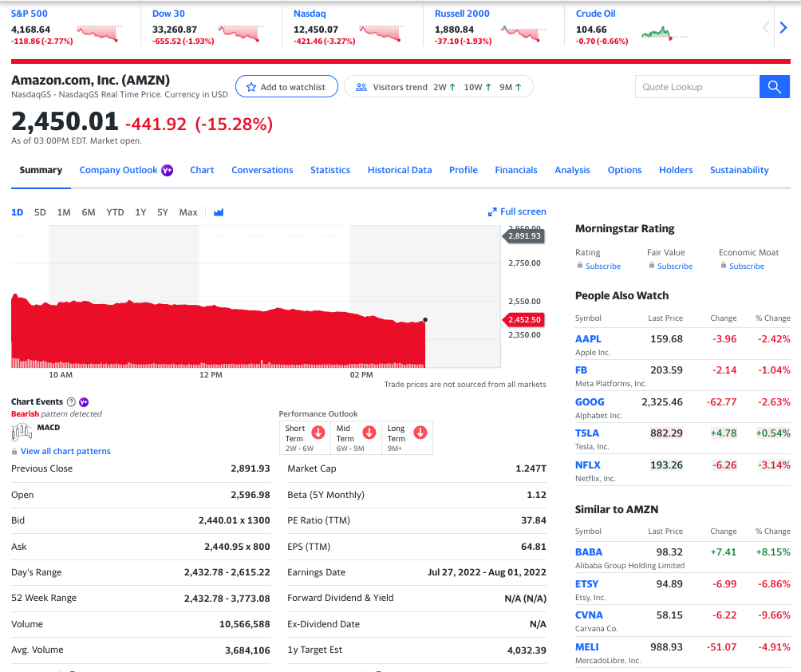The image size is (801, 672).
Task: Click the Short Term down arrow indicator
Action: (318, 433)
